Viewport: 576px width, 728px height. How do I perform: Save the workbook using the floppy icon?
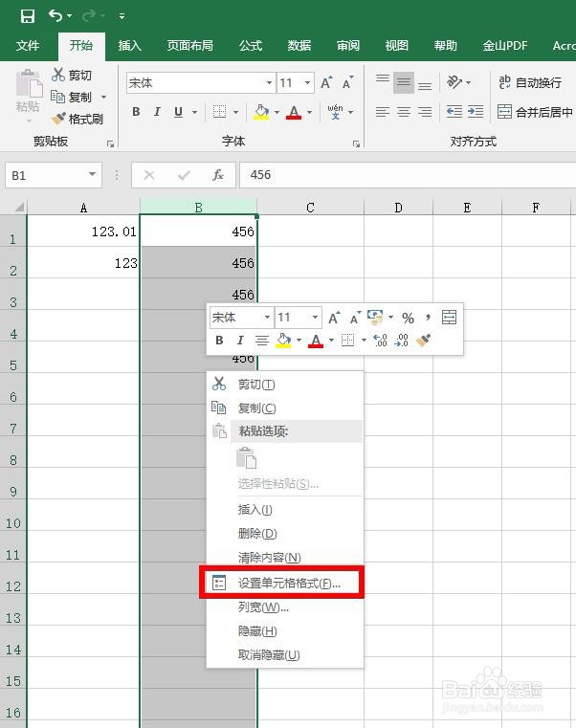click(x=28, y=16)
